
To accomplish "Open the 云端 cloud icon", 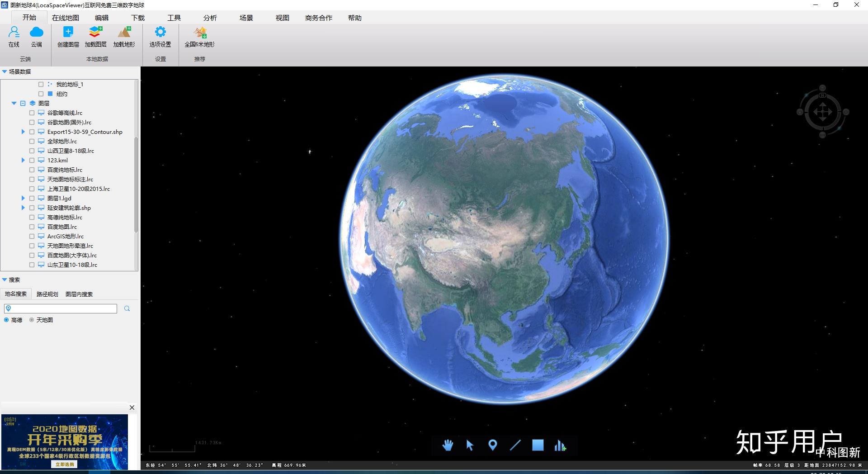I will [x=37, y=32].
